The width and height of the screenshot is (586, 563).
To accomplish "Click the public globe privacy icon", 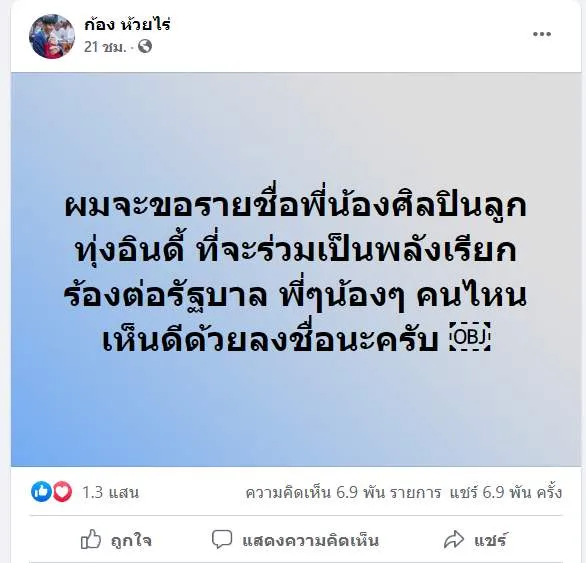I will (x=145, y=47).
